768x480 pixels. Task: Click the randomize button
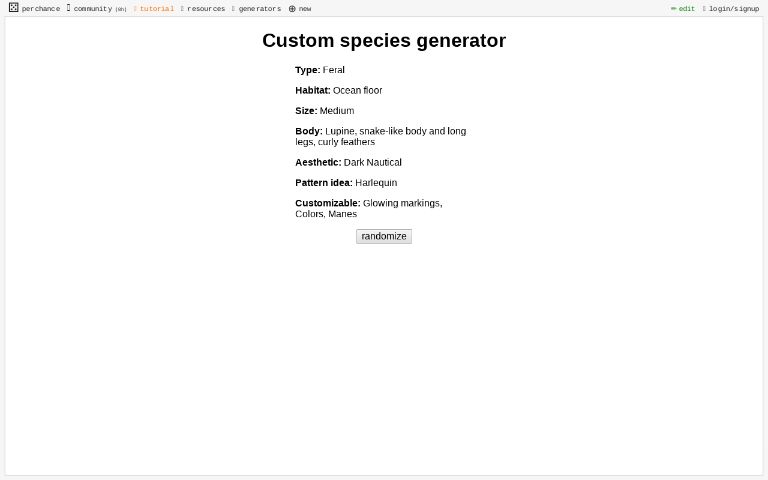coord(384,236)
